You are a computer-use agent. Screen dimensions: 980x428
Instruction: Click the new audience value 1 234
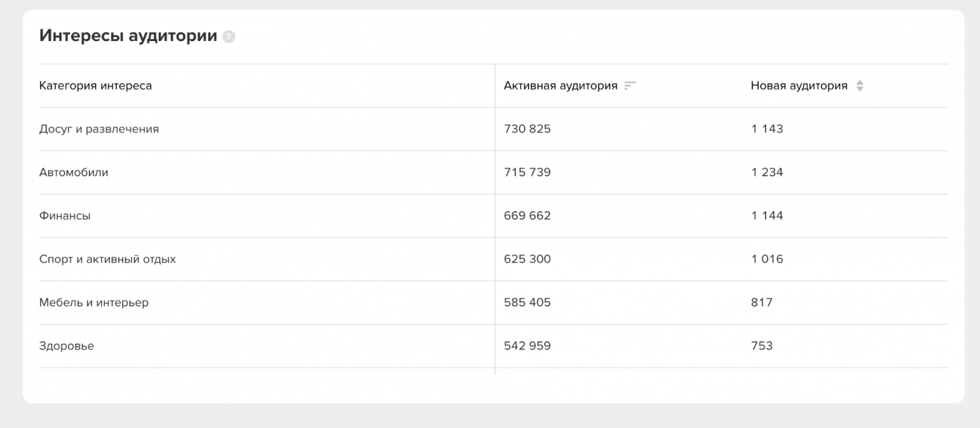pyautogui.click(x=767, y=173)
